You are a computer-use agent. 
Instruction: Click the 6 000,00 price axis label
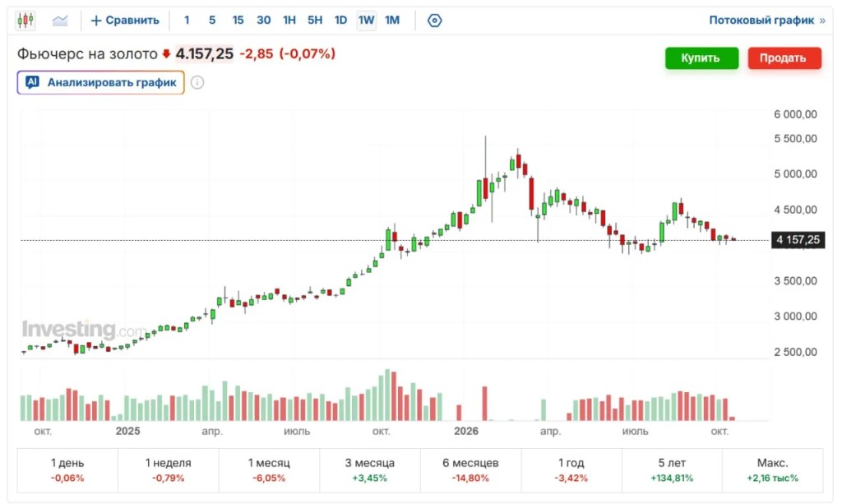[795, 114]
